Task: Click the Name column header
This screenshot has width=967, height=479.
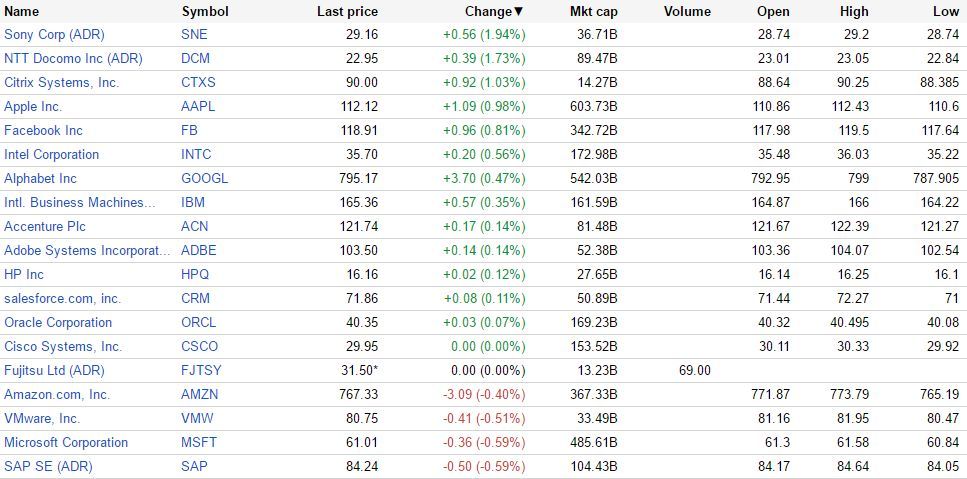Action: (x=22, y=12)
